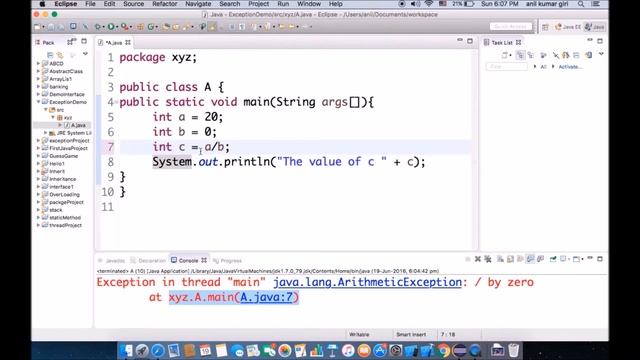Click the Spotlight search icon in menu bar
Viewport: 640px width, 360px height.
tap(580, 4)
